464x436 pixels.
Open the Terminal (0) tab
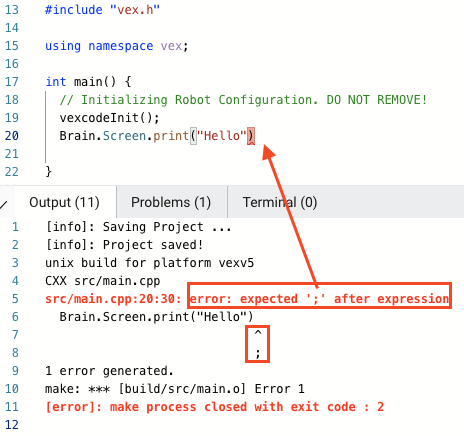click(280, 202)
